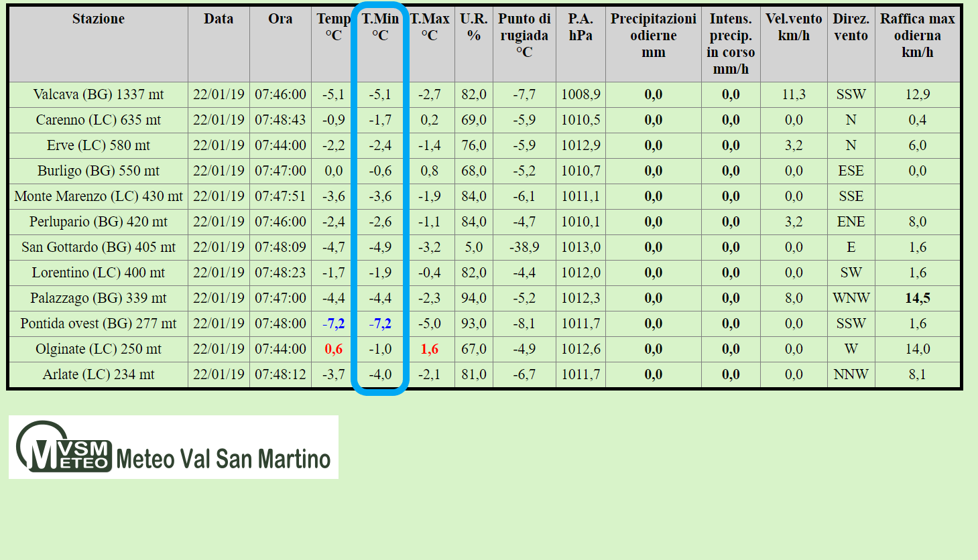Click the Stazione column header
Screen dimensions: 978x560
tap(99, 19)
